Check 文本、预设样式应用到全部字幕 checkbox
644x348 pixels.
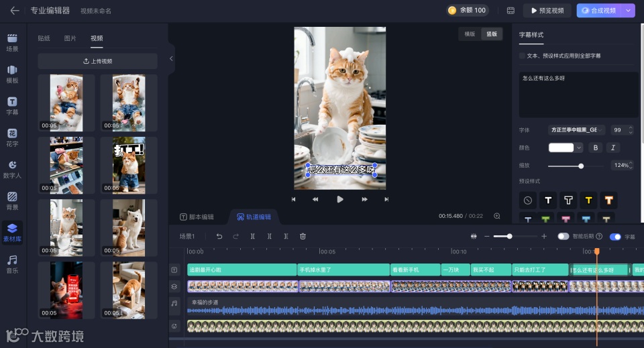click(x=523, y=56)
